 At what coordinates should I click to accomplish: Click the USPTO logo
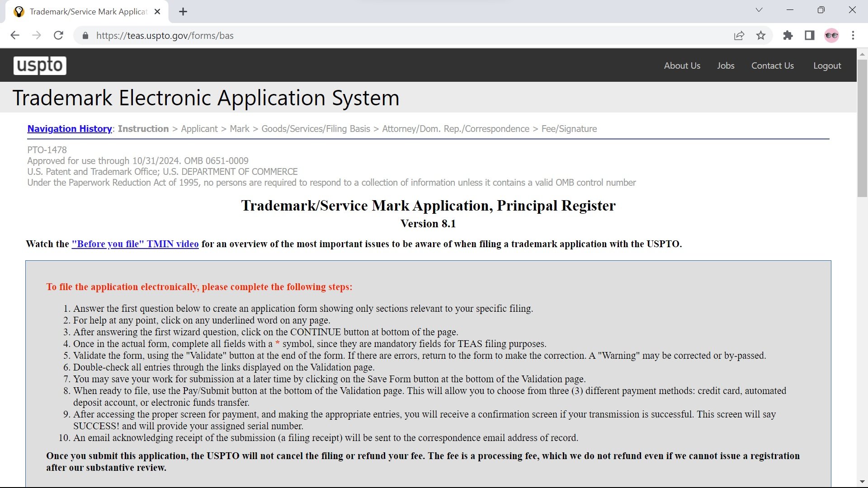tap(40, 66)
